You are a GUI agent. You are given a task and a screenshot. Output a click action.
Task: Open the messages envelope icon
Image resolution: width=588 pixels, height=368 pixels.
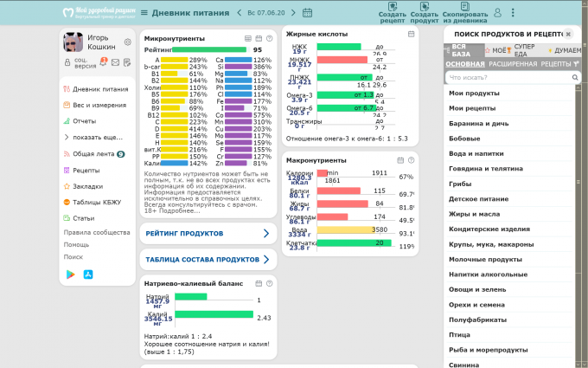point(116,63)
